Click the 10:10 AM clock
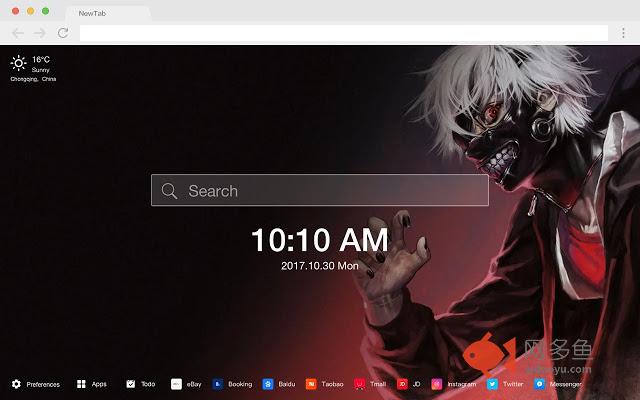The height and width of the screenshot is (400, 640). (320, 240)
